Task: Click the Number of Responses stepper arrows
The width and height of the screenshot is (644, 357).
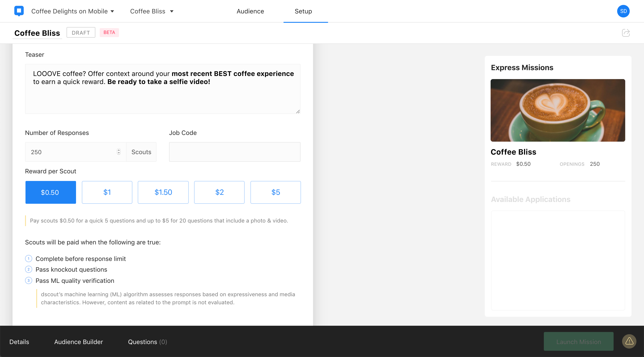Action: 119,152
